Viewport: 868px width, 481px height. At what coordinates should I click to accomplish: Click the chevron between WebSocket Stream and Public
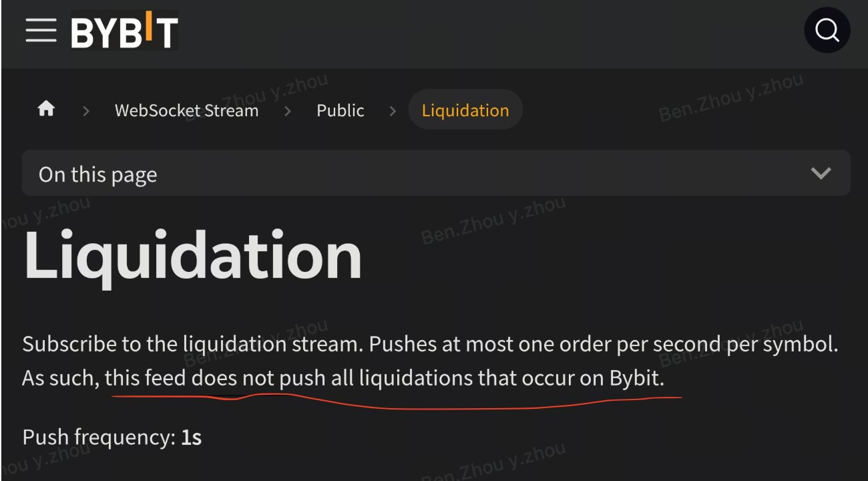point(288,111)
